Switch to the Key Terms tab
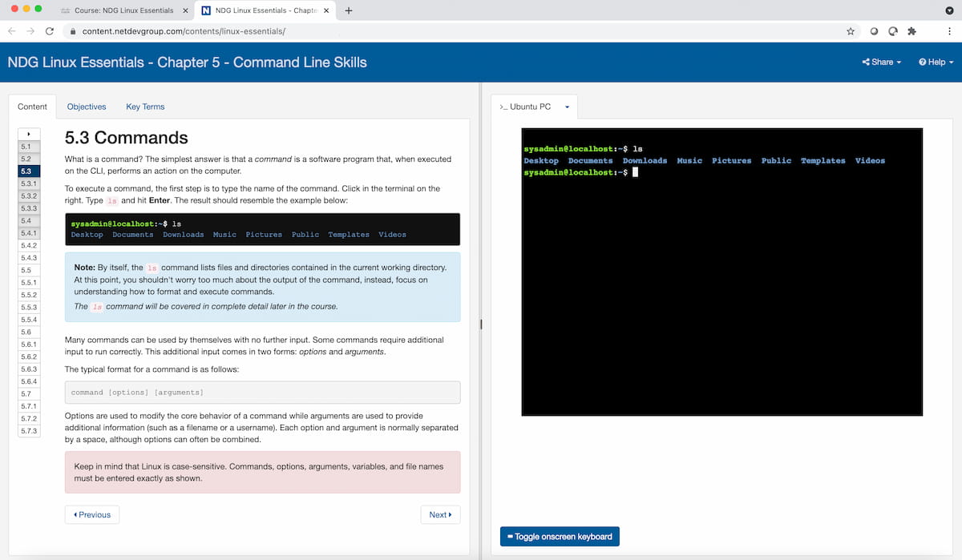The image size is (962, 560). 145,107
